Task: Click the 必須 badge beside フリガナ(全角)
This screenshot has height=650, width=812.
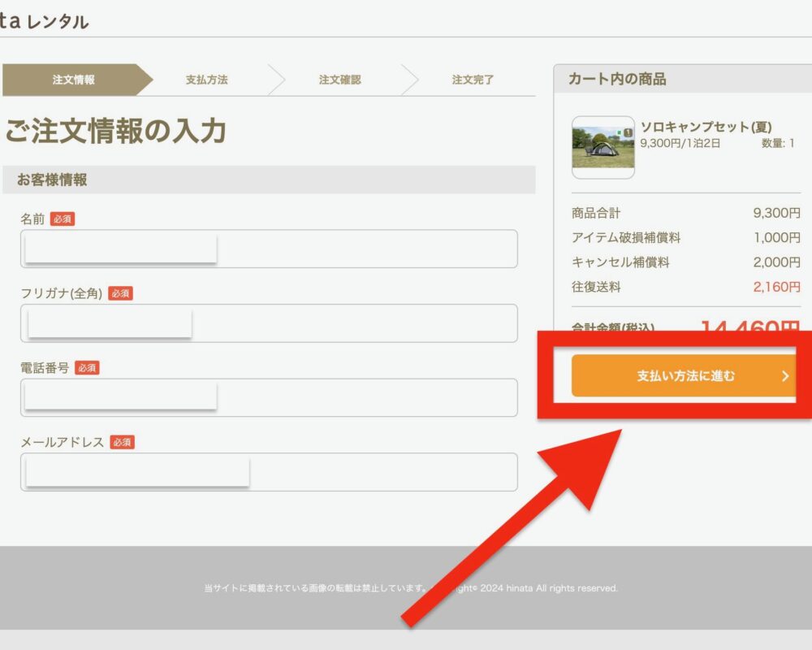Action: point(120,293)
